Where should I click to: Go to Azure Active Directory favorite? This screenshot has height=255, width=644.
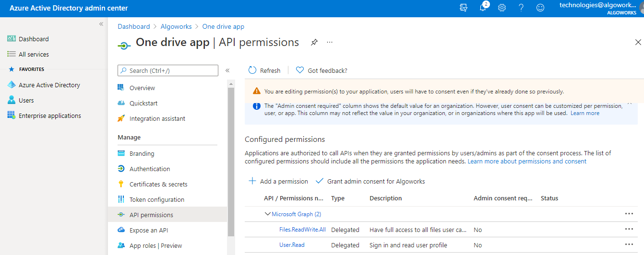(49, 85)
